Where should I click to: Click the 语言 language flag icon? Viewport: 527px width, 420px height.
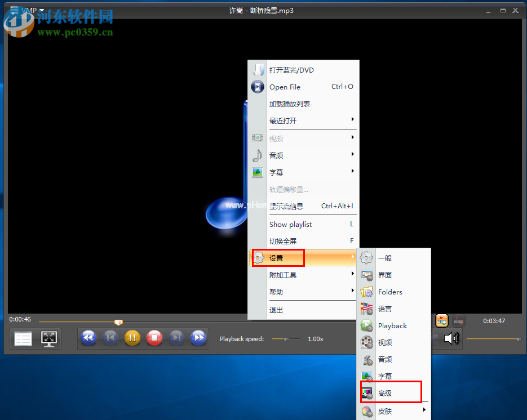[366, 309]
